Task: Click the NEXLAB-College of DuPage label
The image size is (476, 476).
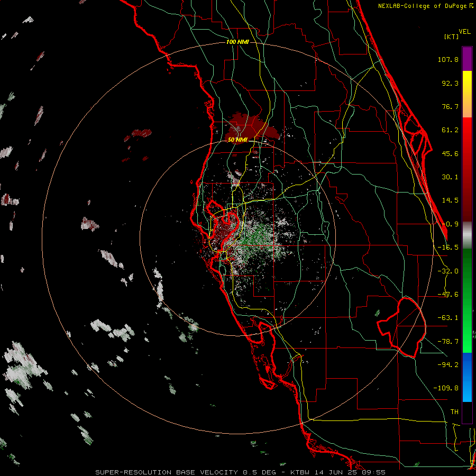Action: tap(423, 6)
